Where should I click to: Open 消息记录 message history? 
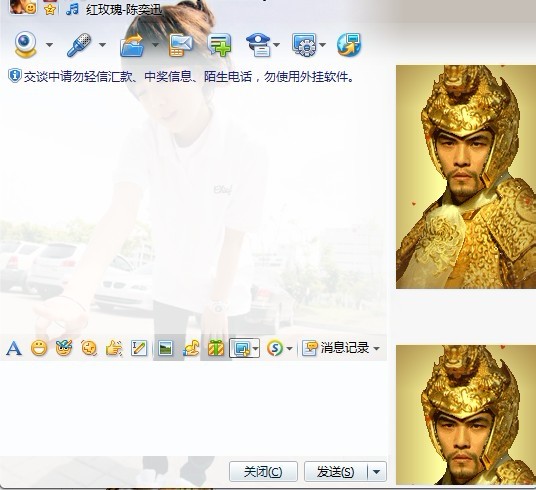336,348
